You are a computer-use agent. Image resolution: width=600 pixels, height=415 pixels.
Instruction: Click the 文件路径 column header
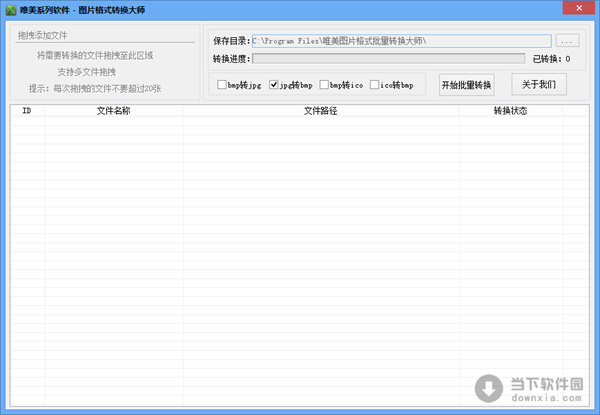click(x=320, y=111)
